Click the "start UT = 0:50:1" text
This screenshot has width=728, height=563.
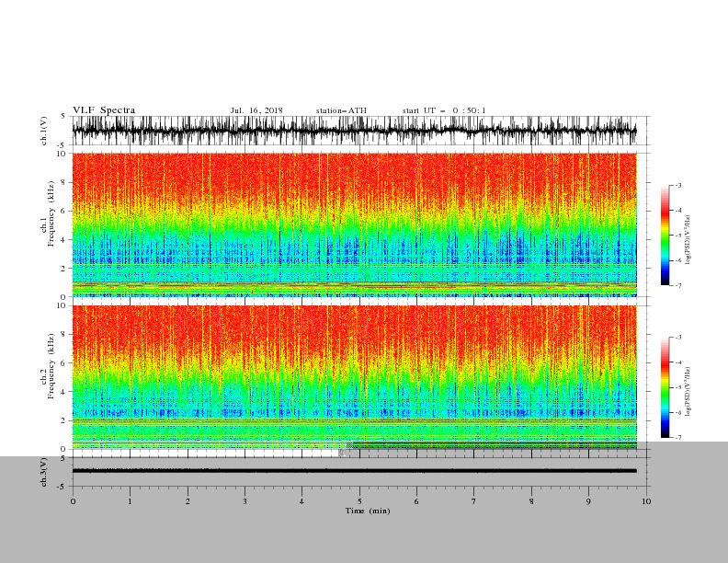coord(444,110)
